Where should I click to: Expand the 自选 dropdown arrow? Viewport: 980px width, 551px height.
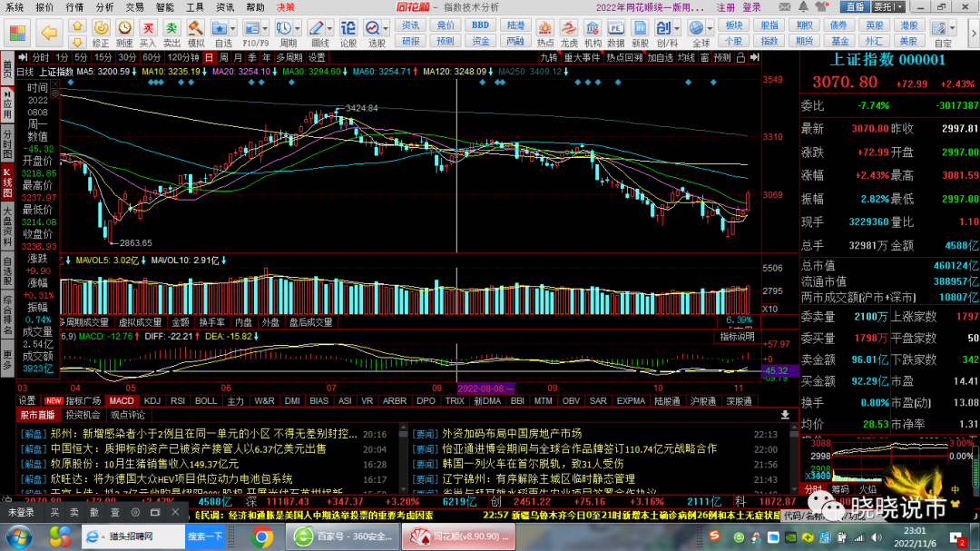click(232, 29)
